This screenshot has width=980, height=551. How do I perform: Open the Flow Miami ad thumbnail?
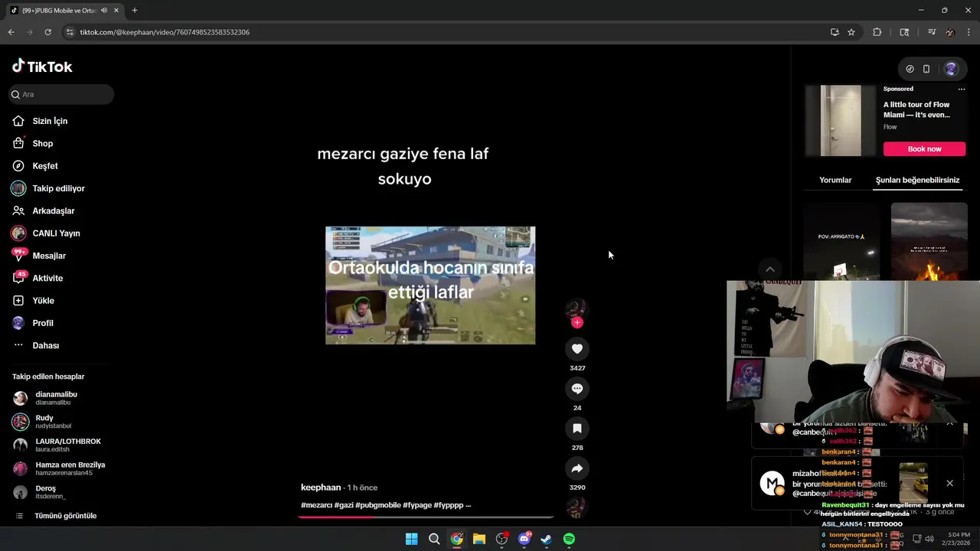click(x=841, y=120)
